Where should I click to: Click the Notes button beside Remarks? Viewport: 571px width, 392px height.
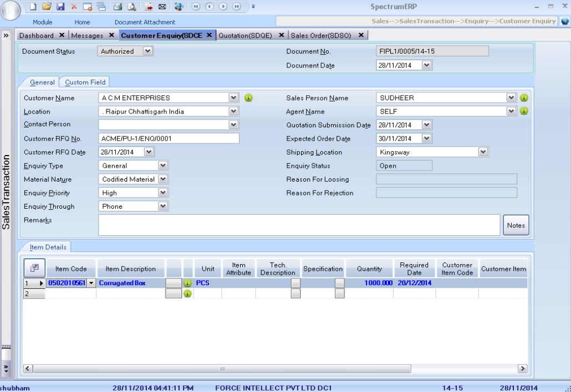pyautogui.click(x=515, y=225)
